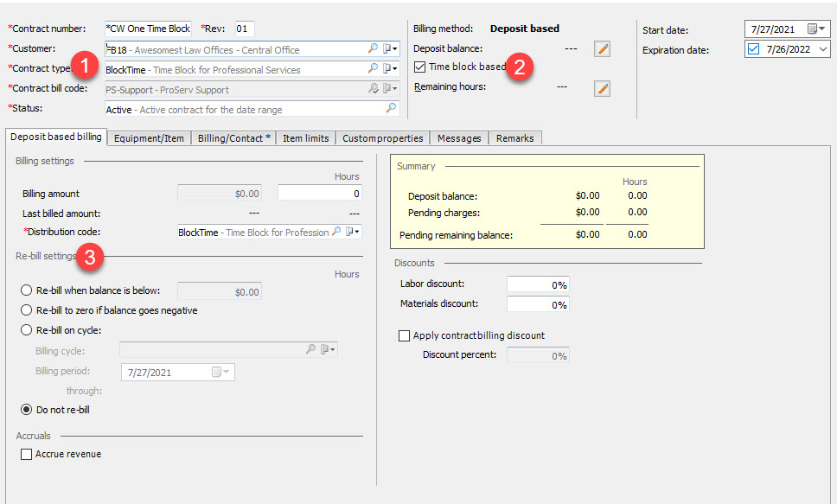The image size is (837, 504).
Task: Edit Labor discount percent field
Action: pyautogui.click(x=538, y=284)
